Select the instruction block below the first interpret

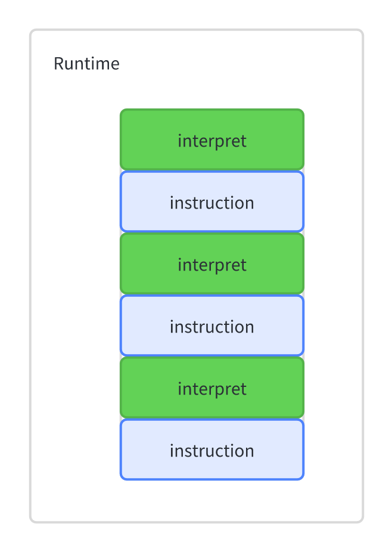point(274,201)
